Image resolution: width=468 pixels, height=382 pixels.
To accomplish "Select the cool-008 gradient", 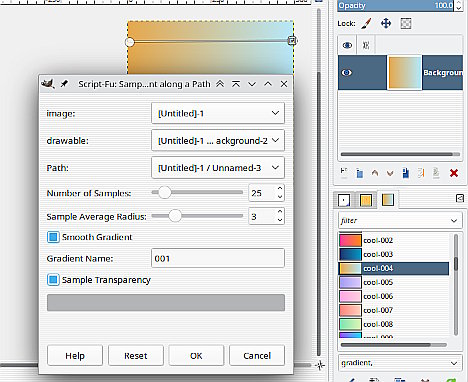I will coord(394,324).
